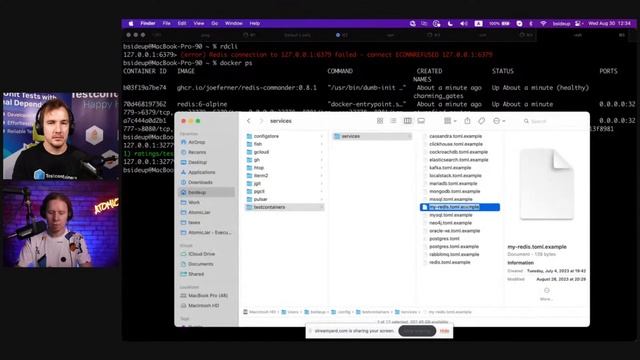Open the Edit menu

(182, 23)
